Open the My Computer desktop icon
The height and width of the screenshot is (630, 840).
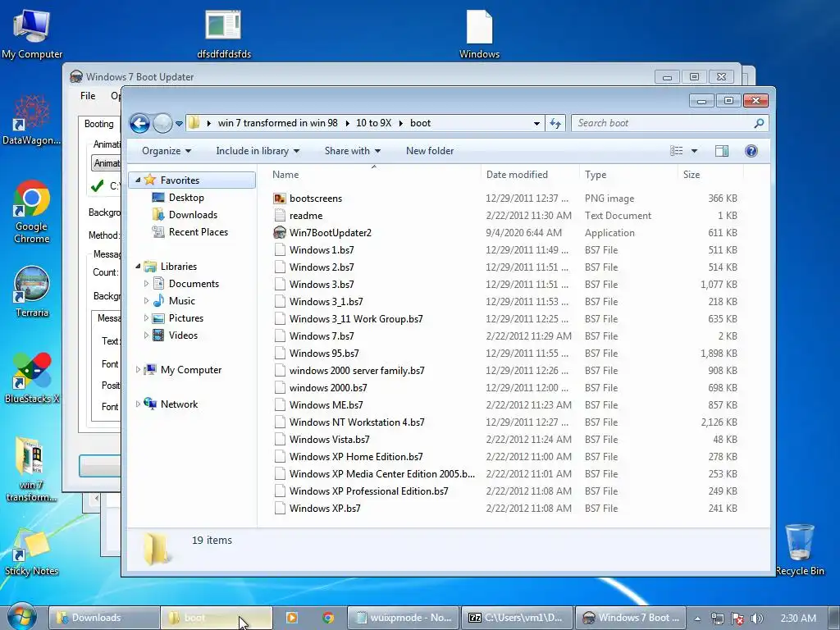tap(32, 33)
